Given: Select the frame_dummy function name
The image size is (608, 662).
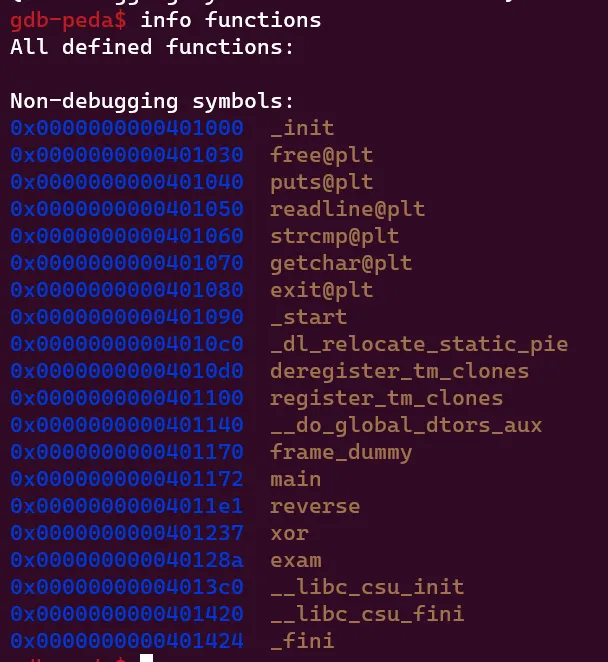Looking at the screenshot, I should click(x=341, y=453).
